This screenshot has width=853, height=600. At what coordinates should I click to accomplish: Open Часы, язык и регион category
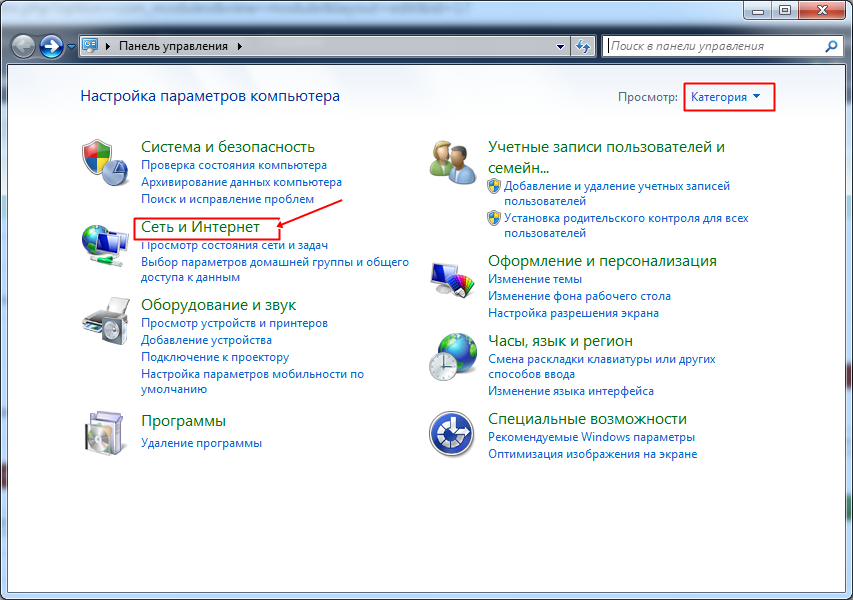[x=560, y=341]
